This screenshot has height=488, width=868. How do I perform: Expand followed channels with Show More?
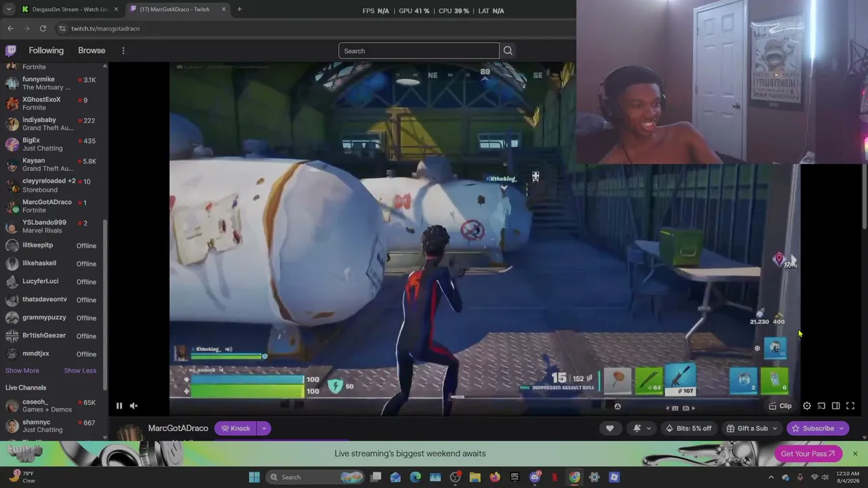[22, 371]
